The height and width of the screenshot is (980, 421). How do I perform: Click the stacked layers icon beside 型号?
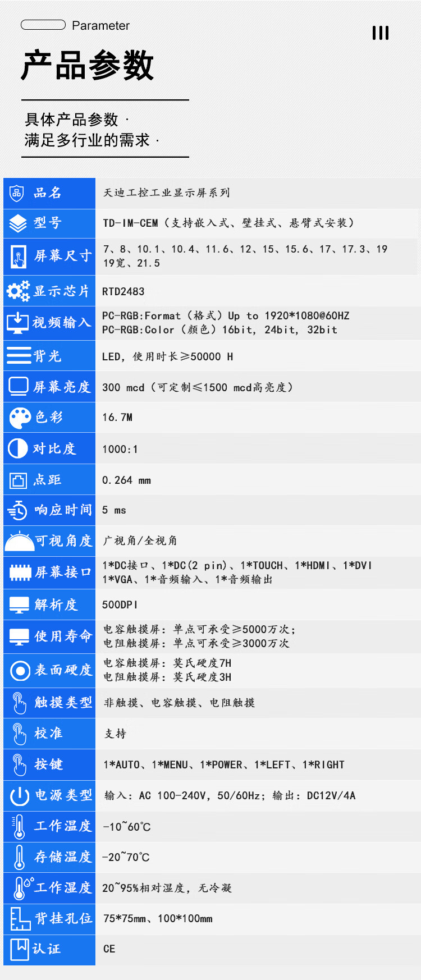tap(18, 223)
